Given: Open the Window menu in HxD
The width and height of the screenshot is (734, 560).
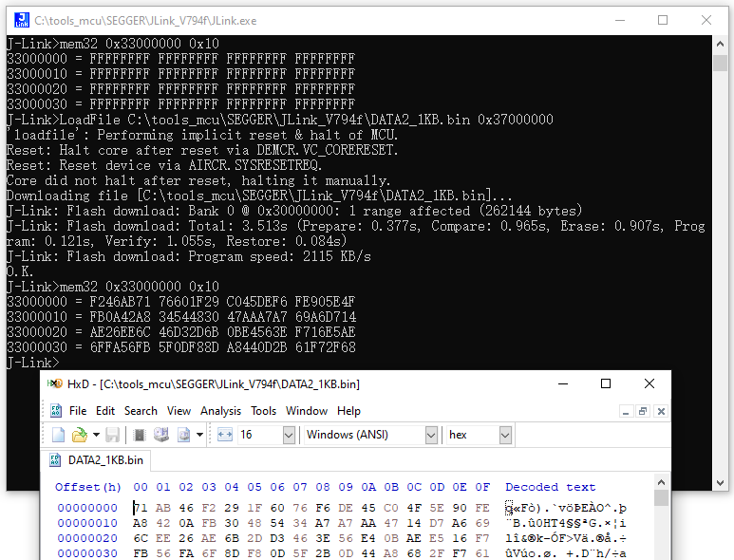Looking at the screenshot, I should pos(307,411).
